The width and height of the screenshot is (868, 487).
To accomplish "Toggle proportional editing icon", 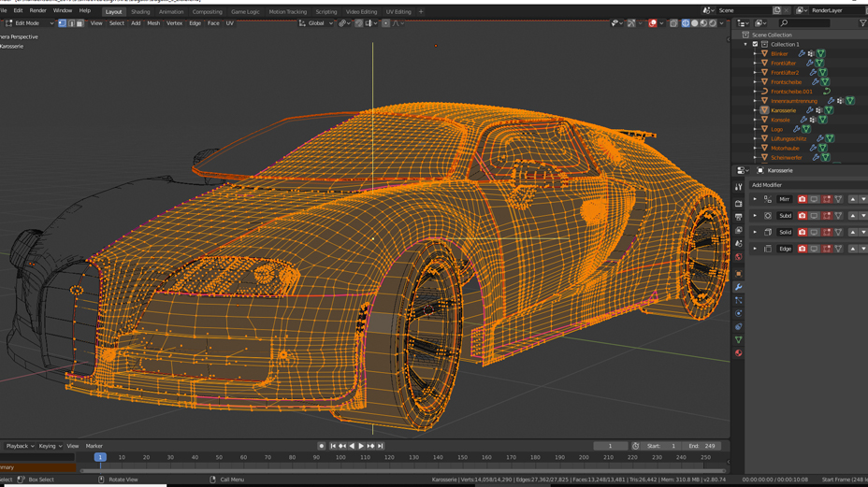I will coord(386,23).
